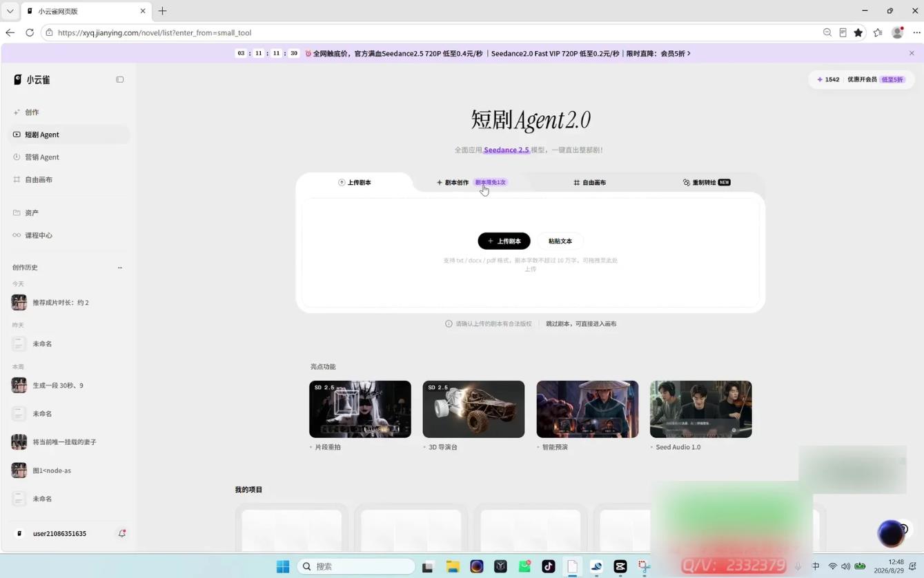
Task: Go back with the browser arrow
Action: pos(10,32)
